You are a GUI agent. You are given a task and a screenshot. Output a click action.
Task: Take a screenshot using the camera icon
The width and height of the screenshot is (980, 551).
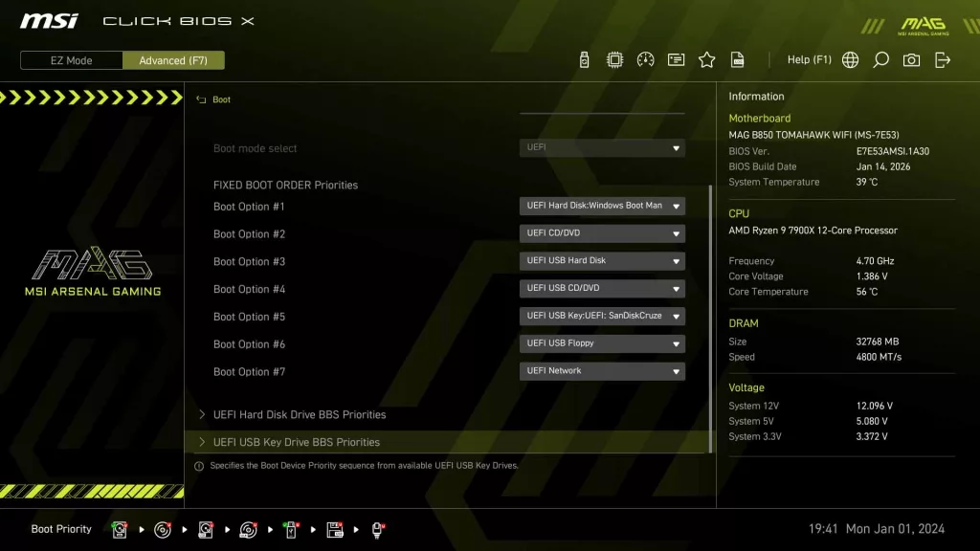(911, 59)
